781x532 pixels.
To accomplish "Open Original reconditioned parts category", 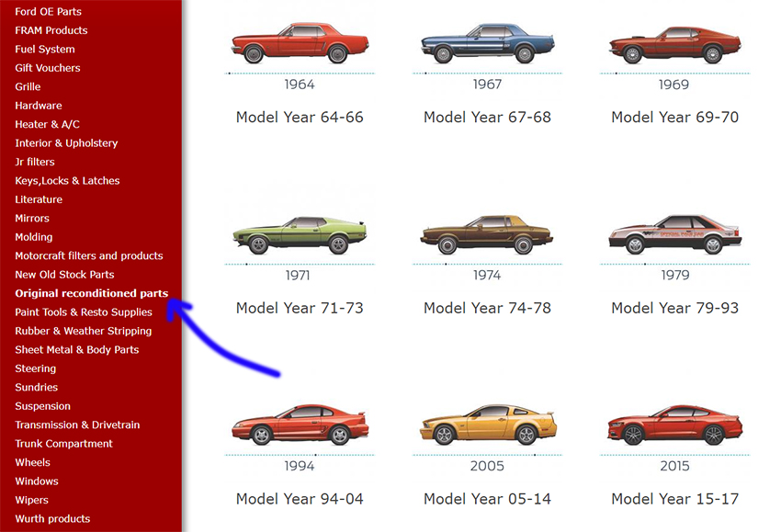I will [91, 293].
